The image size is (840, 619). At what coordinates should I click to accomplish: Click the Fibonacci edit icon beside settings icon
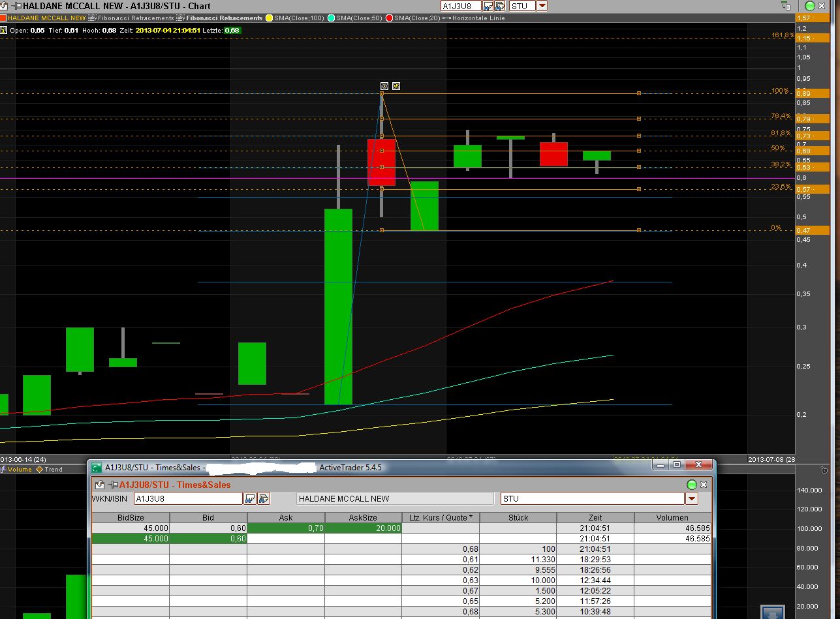pos(396,85)
